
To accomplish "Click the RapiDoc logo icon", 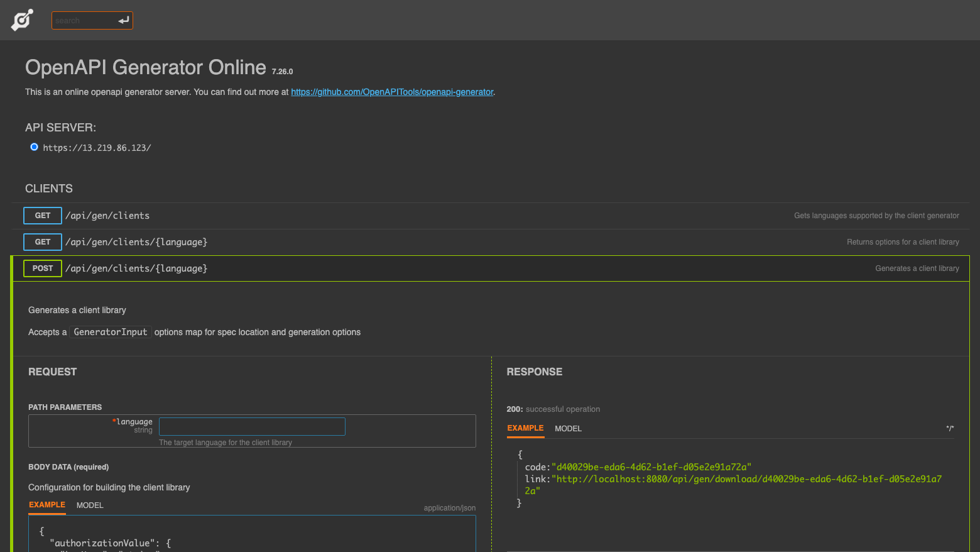I will click(x=22, y=20).
